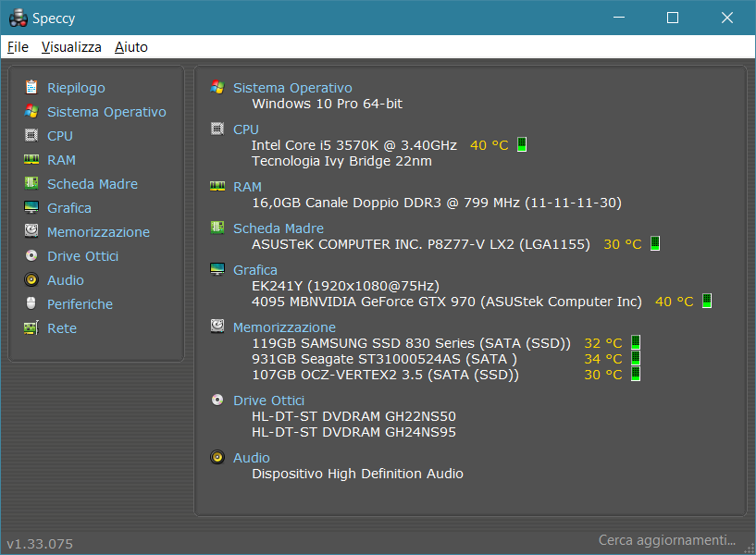Click the Drive Ottici disc icon in sidebar
Screen dimensions: 756x555
(31, 255)
